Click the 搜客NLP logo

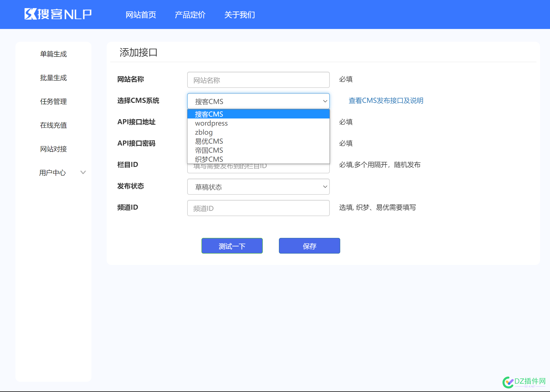pos(58,14)
